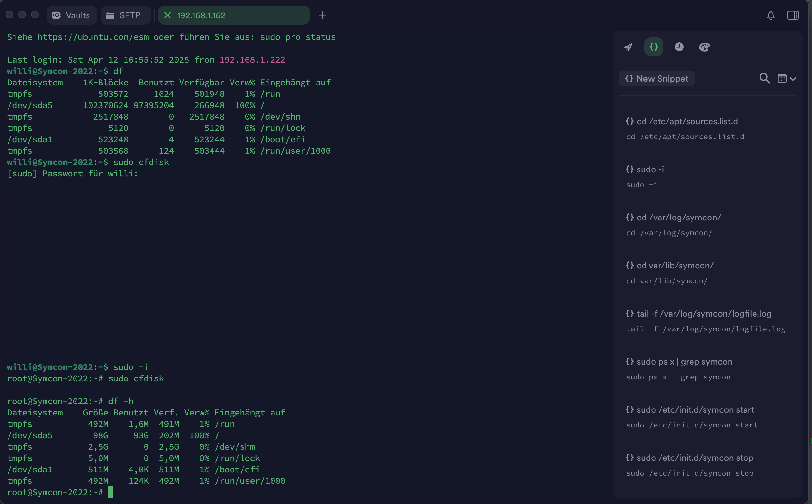Click '/boot/efi' in the df -h output

tap(237, 469)
